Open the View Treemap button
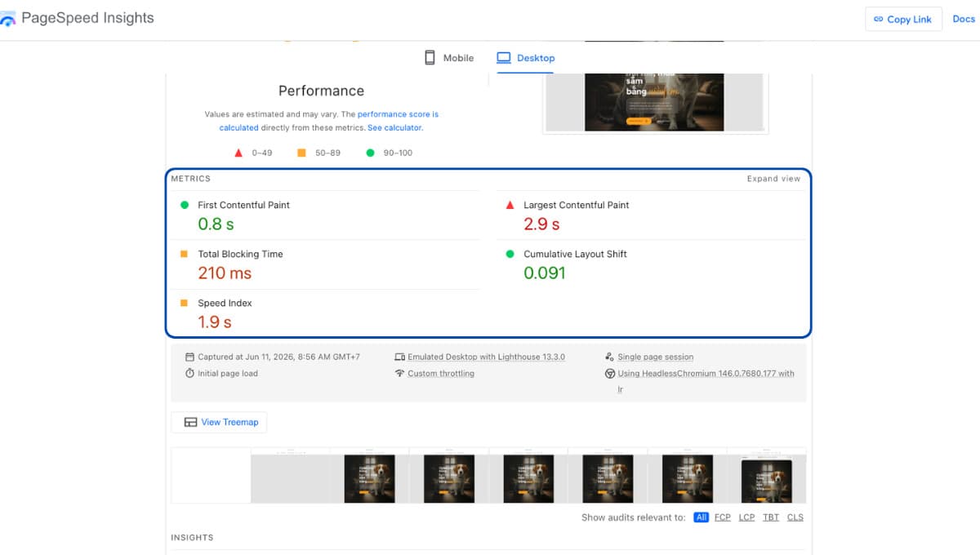 [219, 422]
